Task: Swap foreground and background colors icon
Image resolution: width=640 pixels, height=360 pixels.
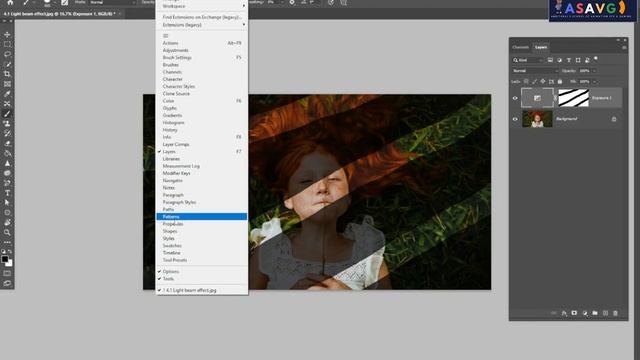Action: (10, 252)
